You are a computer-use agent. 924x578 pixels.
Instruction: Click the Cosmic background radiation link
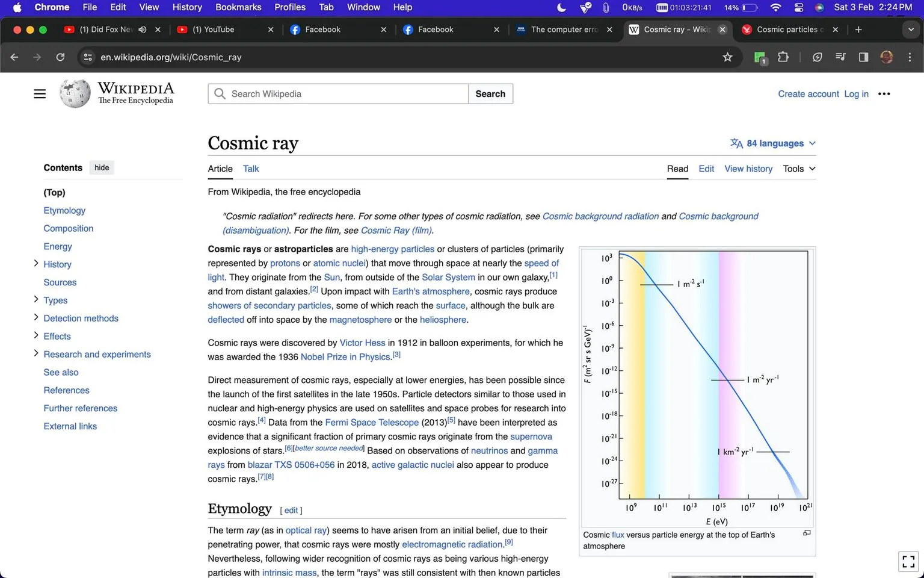click(600, 216)
